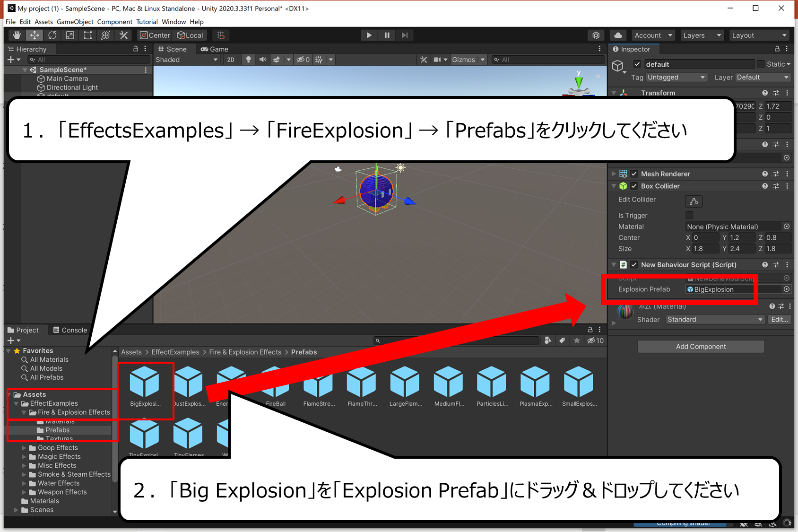Viewport: 798px width, 532px height.
Task: Switch to Console tab
Action: [x=70, y=330]
